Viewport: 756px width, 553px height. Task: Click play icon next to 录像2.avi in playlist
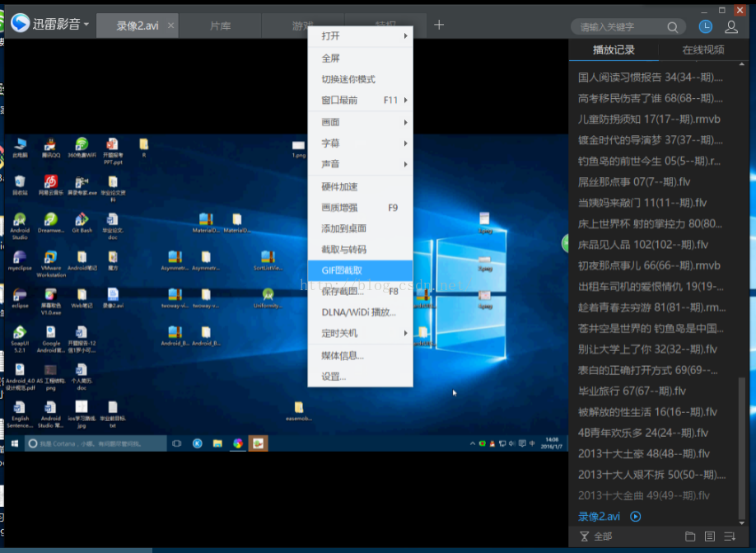(x=636, y=517)
